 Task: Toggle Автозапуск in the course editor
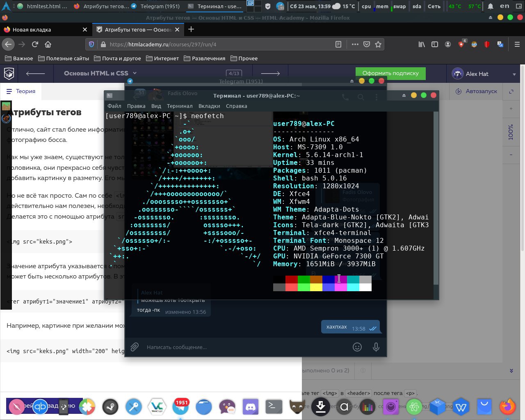(476, 91)
